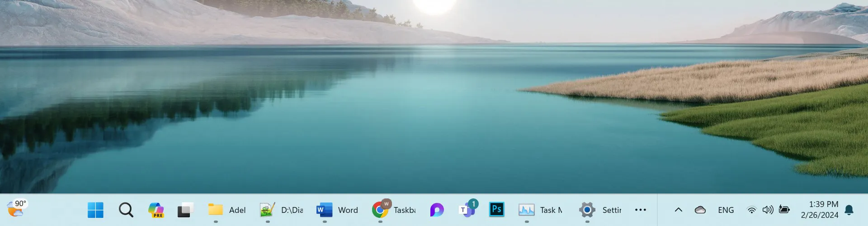Switch to Microsoft Word window
This screenshot has width=868, height=226.
pyautogui.click(x=337, y=210)
